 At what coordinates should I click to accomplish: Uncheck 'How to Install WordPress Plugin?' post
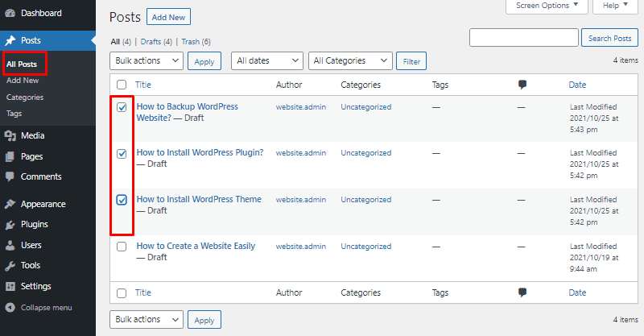pos(122,154)
